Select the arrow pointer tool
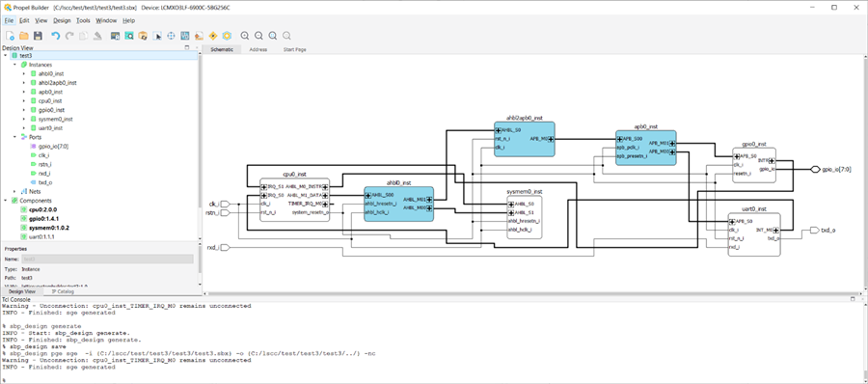This screenshot has height=384, width=868. [x=157, y=36]
